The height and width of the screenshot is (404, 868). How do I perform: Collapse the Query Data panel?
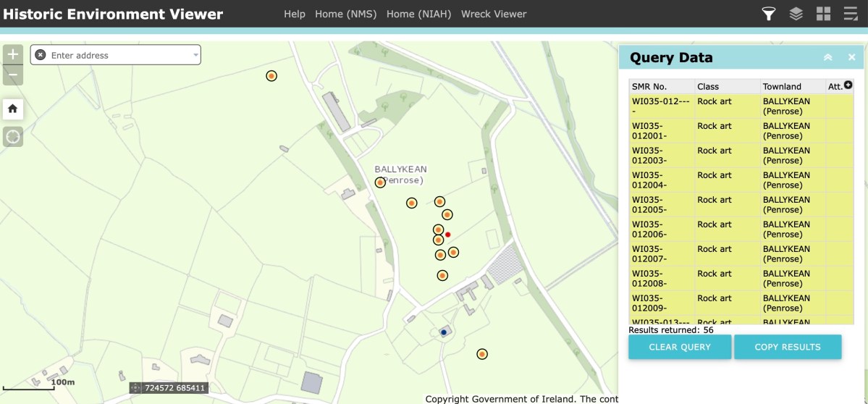(x=827, y=58)
